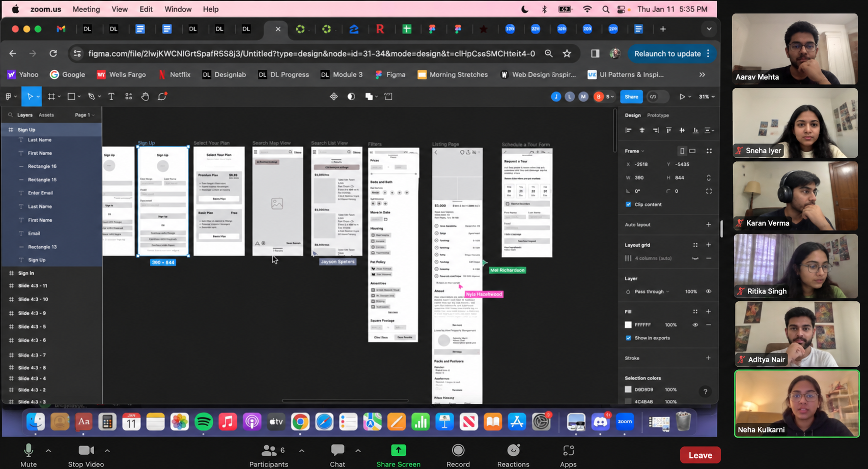
Task: Click the Mask icon in toolbar
Action: point(351,96)
